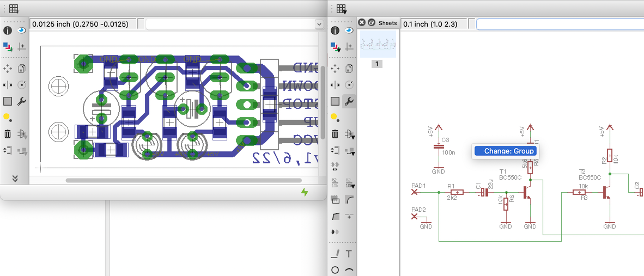Toggle the Show eye tool in board editor
Image resolution: width=644 pixels, height=276 pixels.
(22, 31)
